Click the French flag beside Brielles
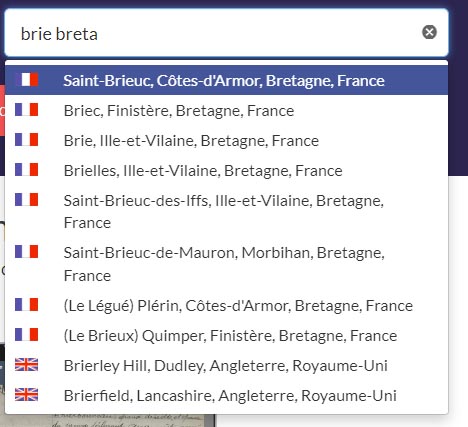The height and width of the screenshot is (427, 468). (27, 169)
